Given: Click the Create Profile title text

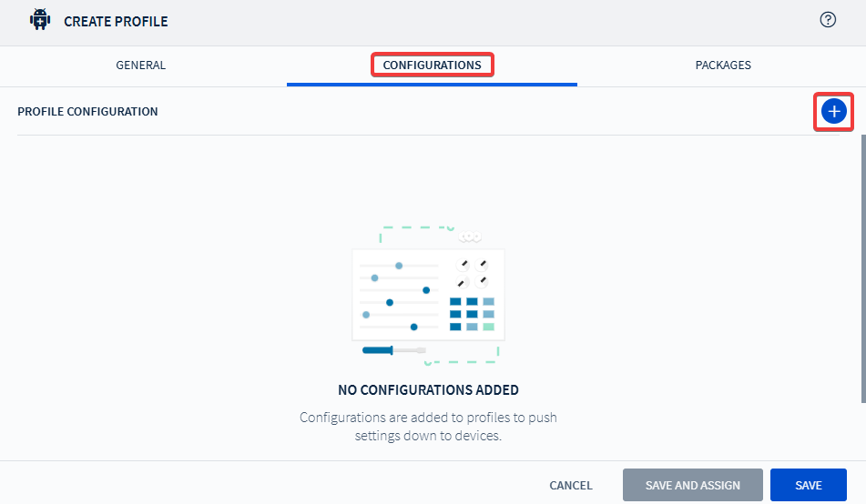Looking at the screenshot, I should pyautogui.click(x=116, y=21).
